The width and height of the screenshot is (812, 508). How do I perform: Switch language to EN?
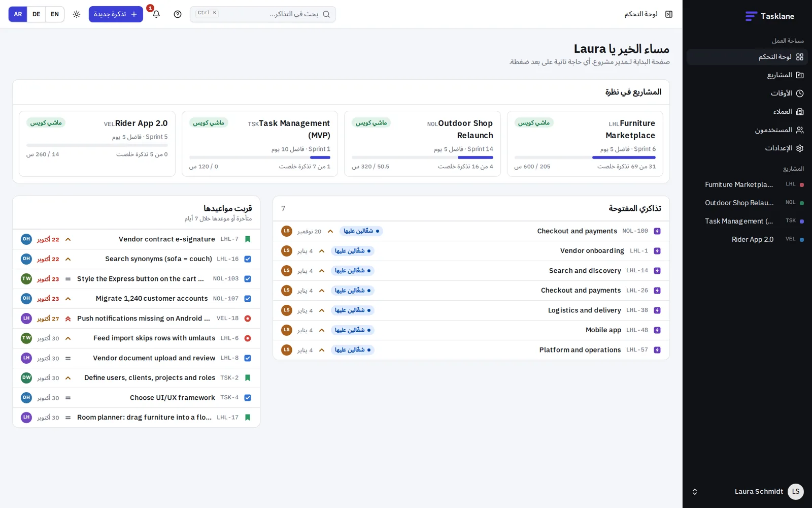pos(55,14)
